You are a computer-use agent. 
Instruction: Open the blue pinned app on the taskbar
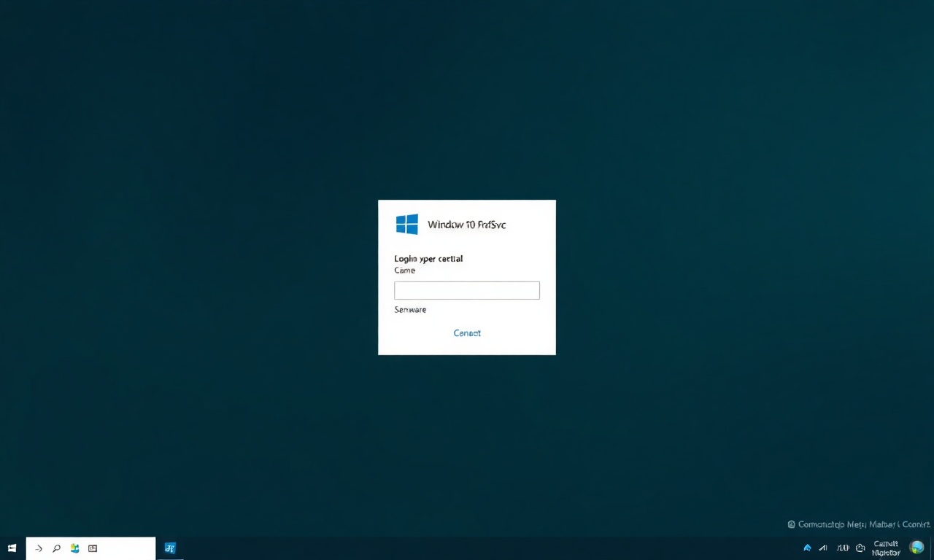point(170,548)
